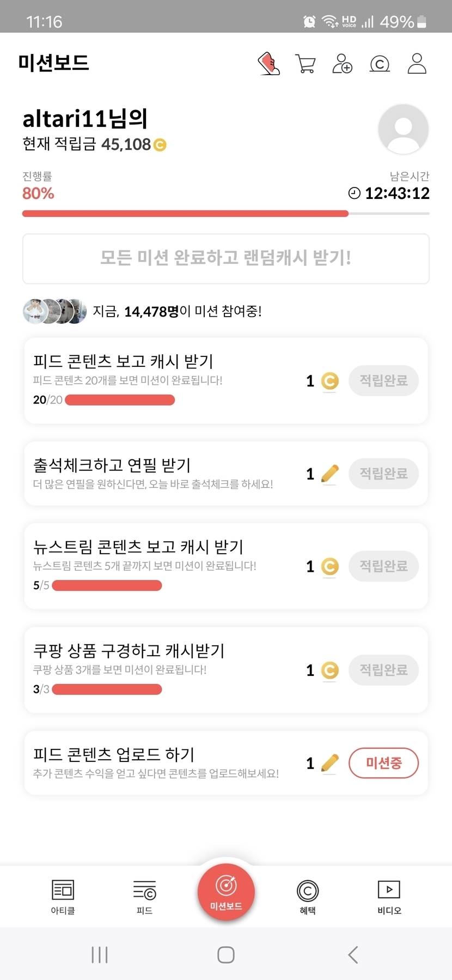Open the shopping cart
The image size is (452, 980).
point(306,64)
